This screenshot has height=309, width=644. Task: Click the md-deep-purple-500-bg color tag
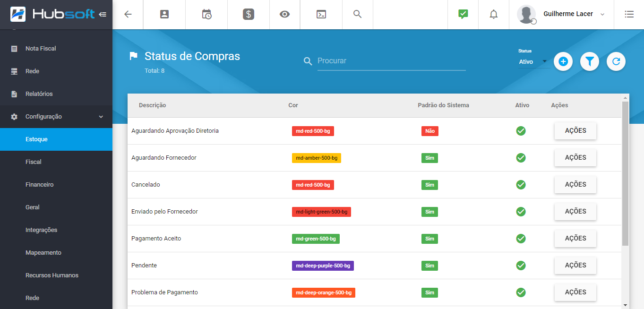(x=323, y=266)
